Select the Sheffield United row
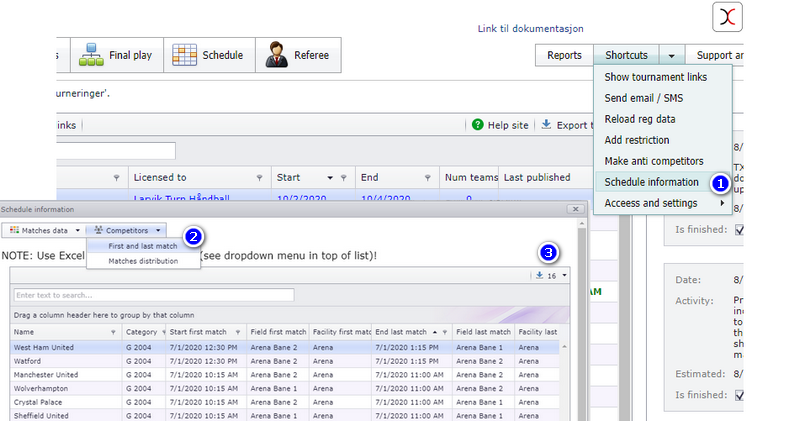 (x=285, y=415)
